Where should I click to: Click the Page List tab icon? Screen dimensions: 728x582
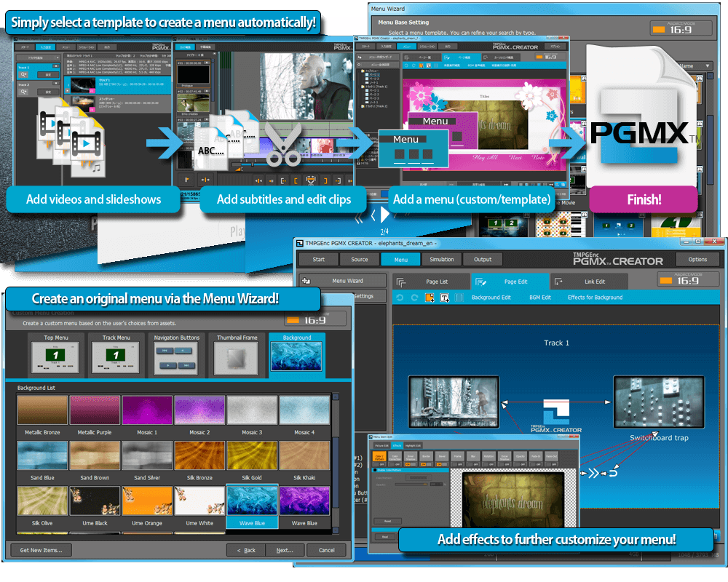click(x=401, y=282)
